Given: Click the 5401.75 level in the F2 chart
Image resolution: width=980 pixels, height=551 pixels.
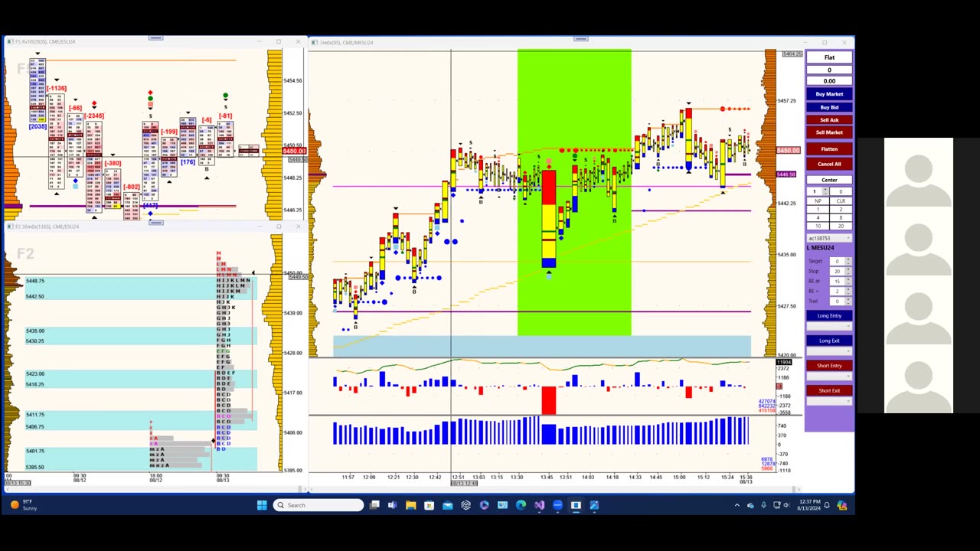Looking at the screenshot, I should pyautogui.click(x=35, y=451).
